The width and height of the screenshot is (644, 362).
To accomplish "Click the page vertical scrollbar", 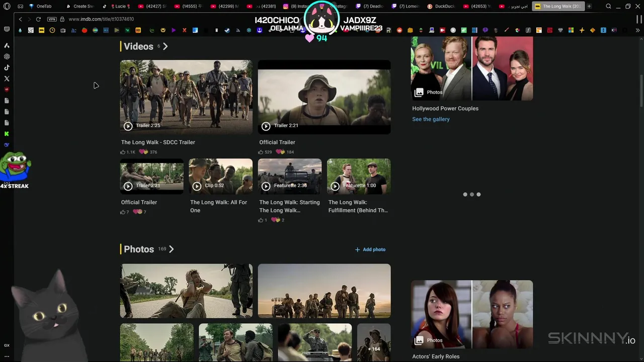I will [641, 90].
